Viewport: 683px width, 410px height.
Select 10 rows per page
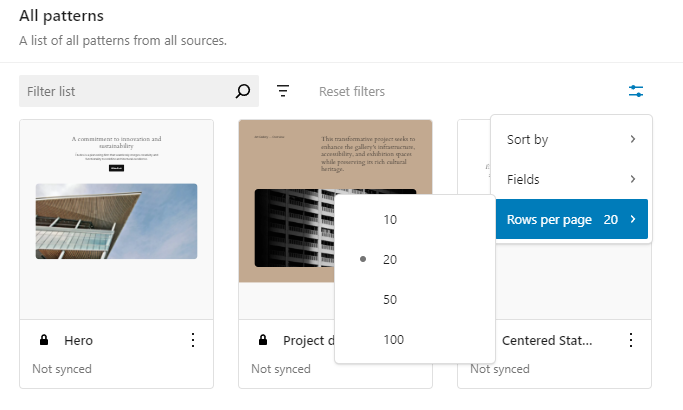(389, 220)
